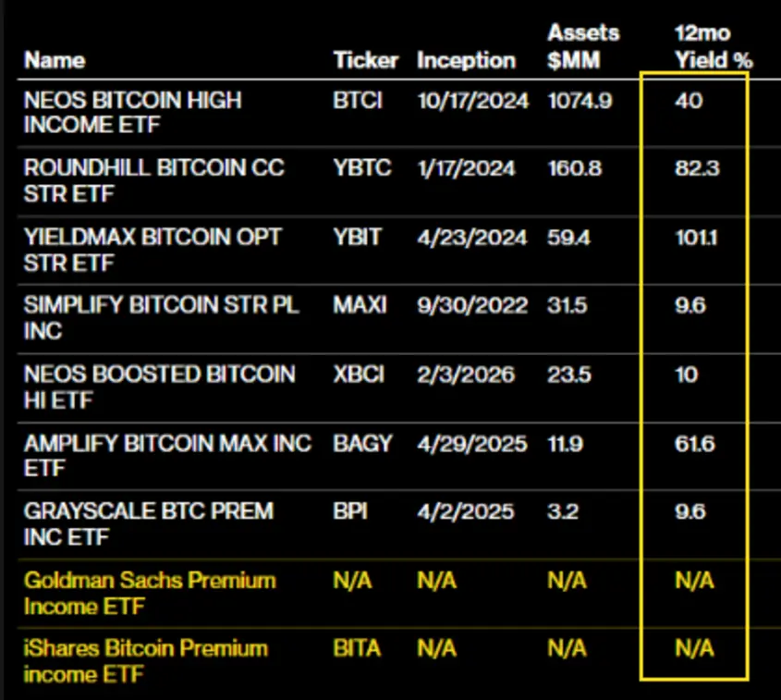Click the Ticker column header

point(366,60)
